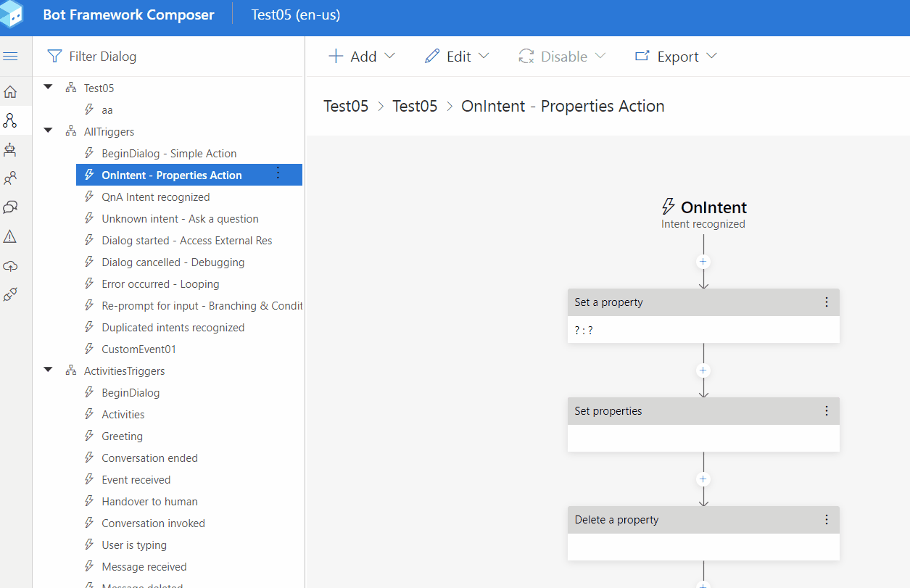Click the Filter Dialog funnel icon

[54, 56]
